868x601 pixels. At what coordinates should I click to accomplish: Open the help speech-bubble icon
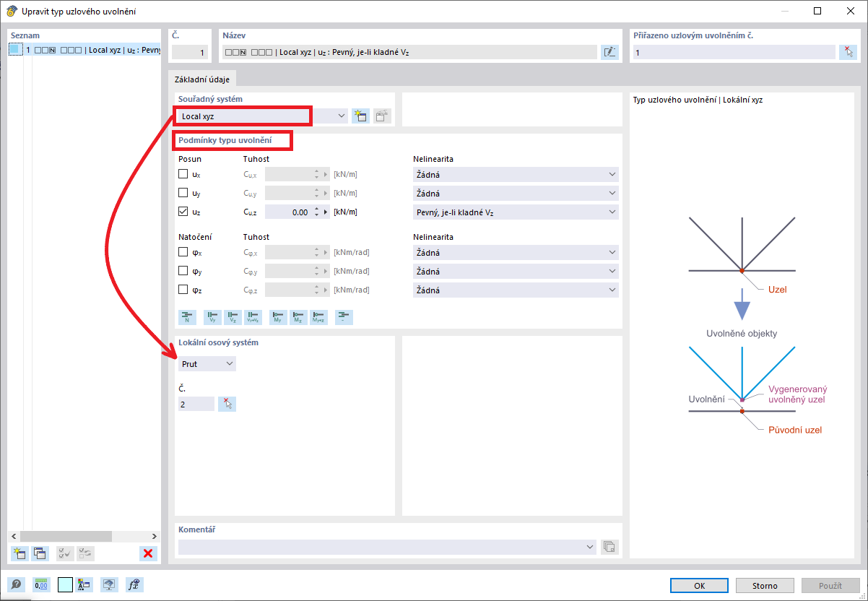[x=17, y=585]
